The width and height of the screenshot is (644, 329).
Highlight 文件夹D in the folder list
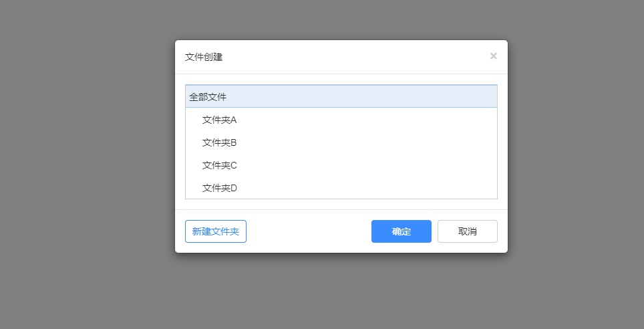click(341, 187)
